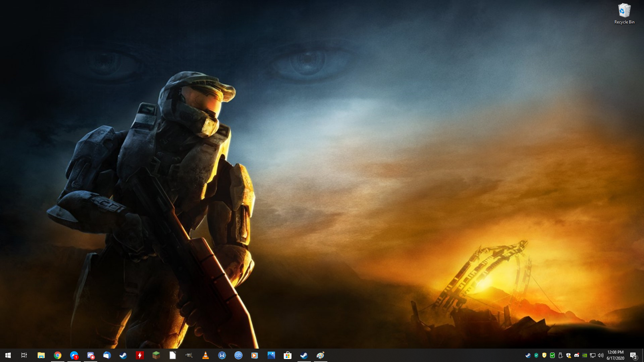Switch to Google Chrome in the taskbar
644x362 pixels.
pos(58,355)
